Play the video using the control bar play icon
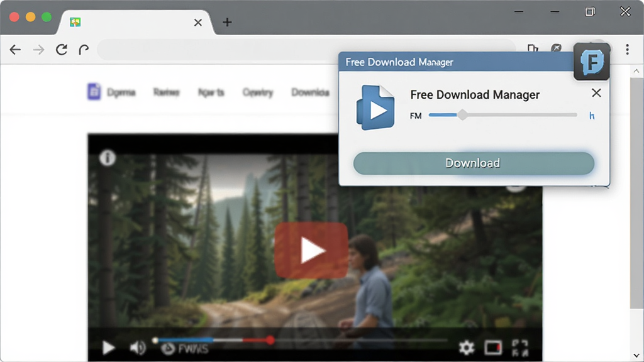The height and width of the screenshot is (362, 644). [x=108, y=348]
